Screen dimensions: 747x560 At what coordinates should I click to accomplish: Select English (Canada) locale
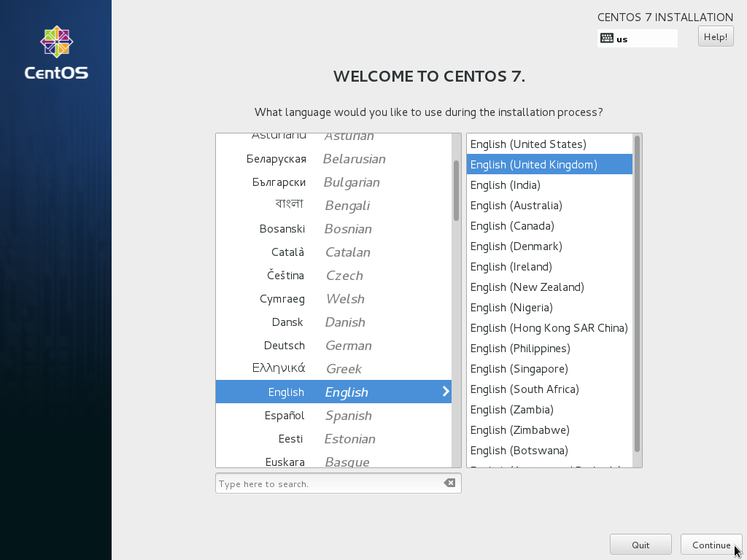(x=512, y=226)
